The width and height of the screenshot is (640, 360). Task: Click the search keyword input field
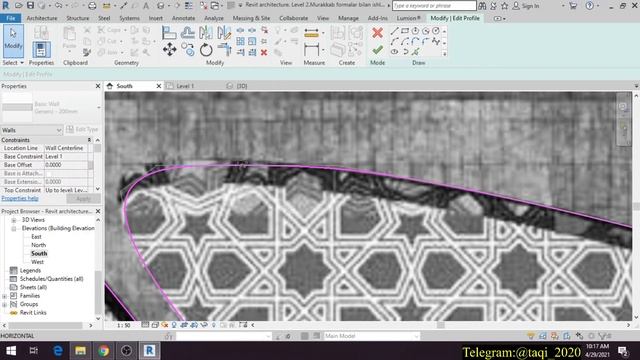tap(434, 6)
